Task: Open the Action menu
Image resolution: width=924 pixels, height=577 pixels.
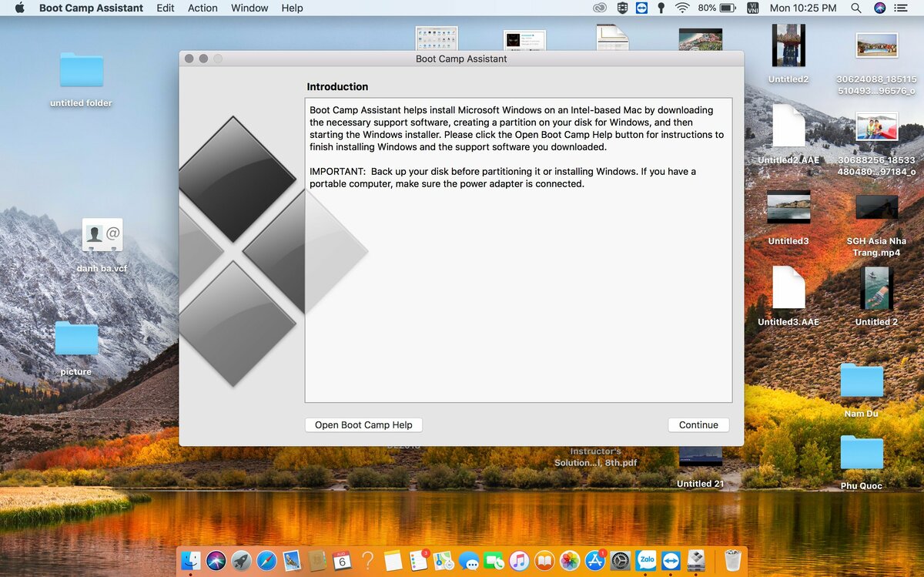Action: click(203, 8)
